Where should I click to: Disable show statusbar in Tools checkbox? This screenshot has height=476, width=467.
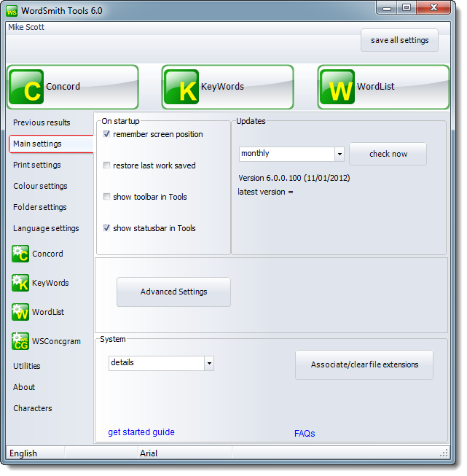pos(107,228)
